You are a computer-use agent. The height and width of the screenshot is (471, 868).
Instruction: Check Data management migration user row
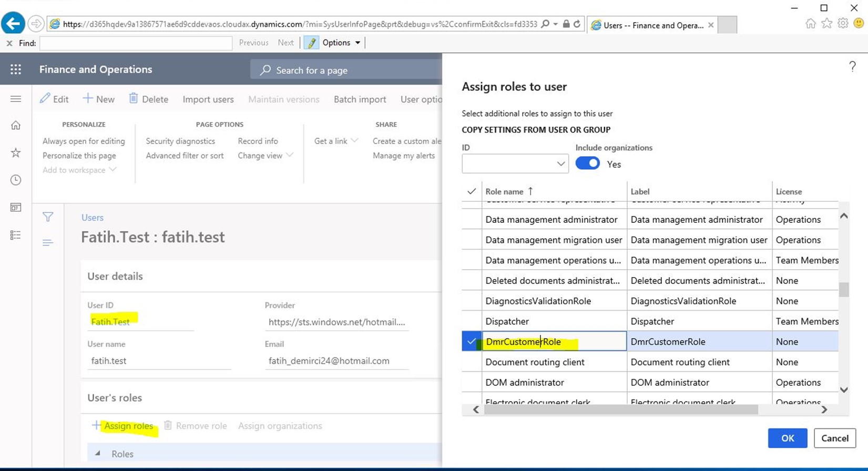coord(472,240)
